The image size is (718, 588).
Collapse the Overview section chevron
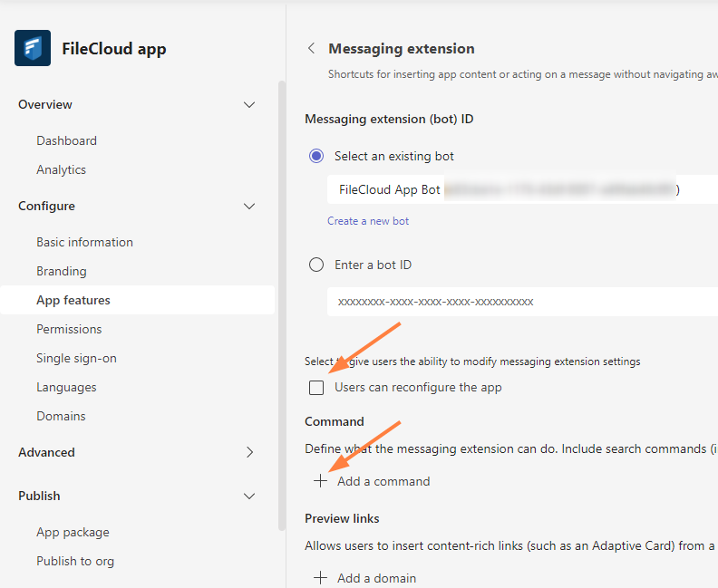249,105
